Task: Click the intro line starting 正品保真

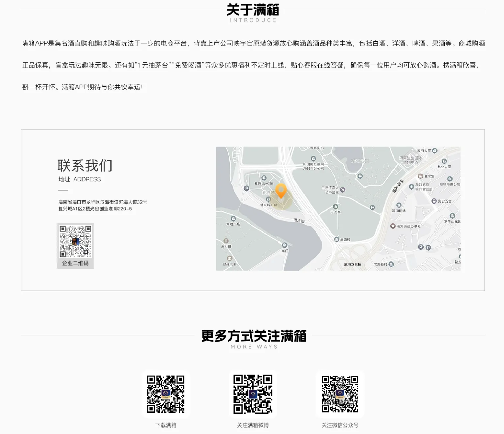Action: [251, 65]
